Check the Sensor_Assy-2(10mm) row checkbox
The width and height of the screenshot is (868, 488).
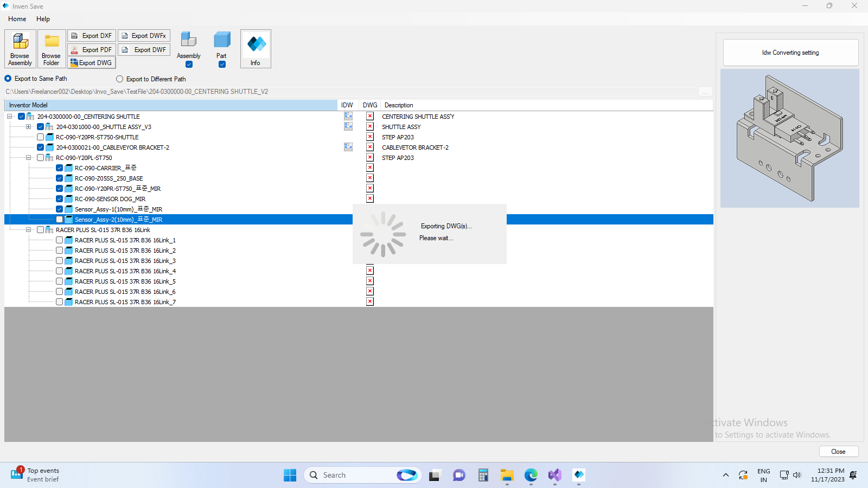[x=60, y=220]
